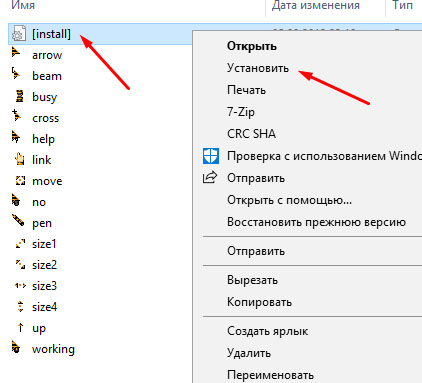Select Копировать in the context menu
Screen dimensions: 422x383
pos(259,302)
